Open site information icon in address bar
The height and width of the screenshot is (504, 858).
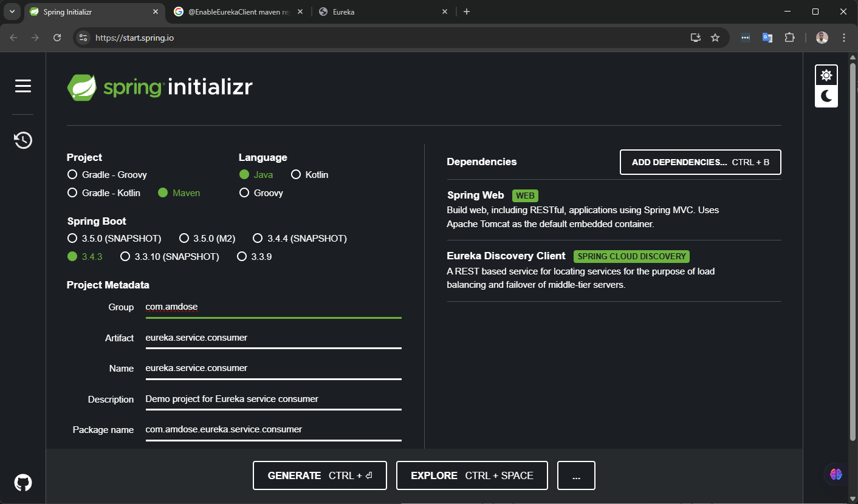(x=84, y=38)
